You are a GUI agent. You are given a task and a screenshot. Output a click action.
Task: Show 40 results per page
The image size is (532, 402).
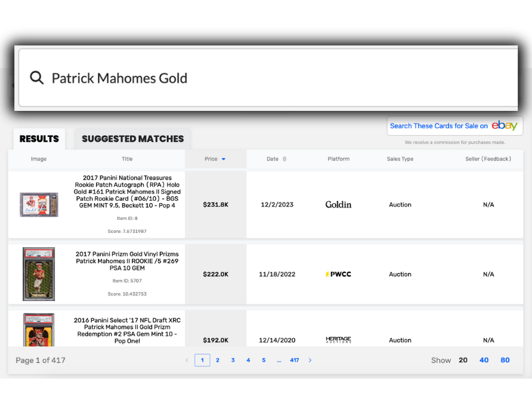pyautogui.click(x=484, y=360)
